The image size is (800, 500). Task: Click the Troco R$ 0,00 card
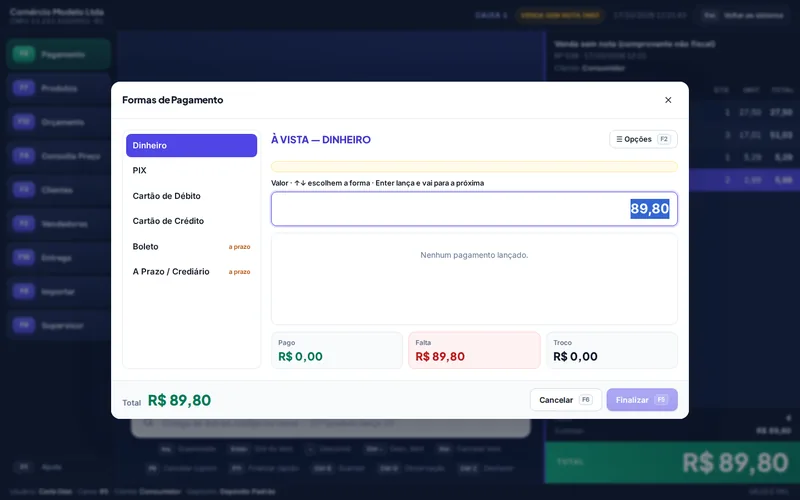(612, 351)
